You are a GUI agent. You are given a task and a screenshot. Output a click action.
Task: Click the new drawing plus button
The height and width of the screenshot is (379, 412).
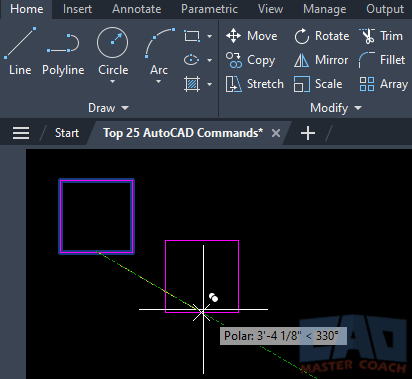click(x=308, y=133)
